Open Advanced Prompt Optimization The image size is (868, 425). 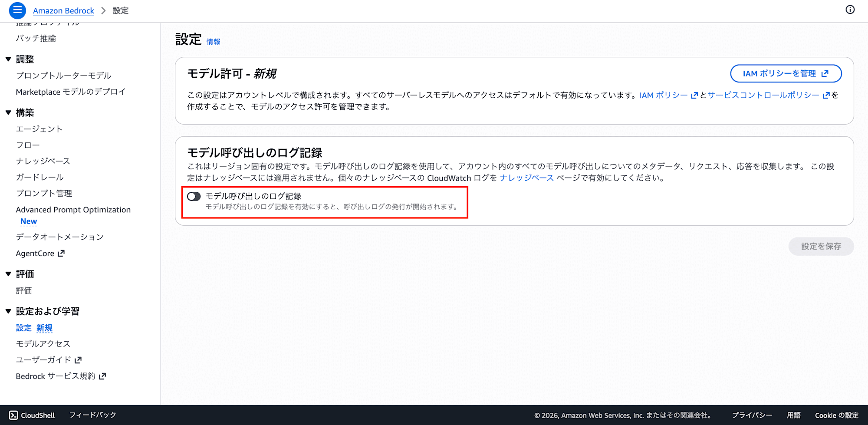(73, 210)
